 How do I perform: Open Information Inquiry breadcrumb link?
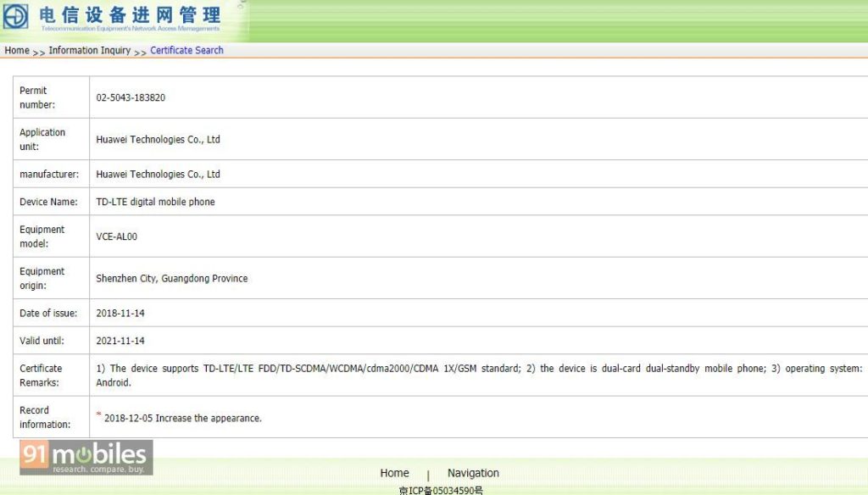pos(90,50)
